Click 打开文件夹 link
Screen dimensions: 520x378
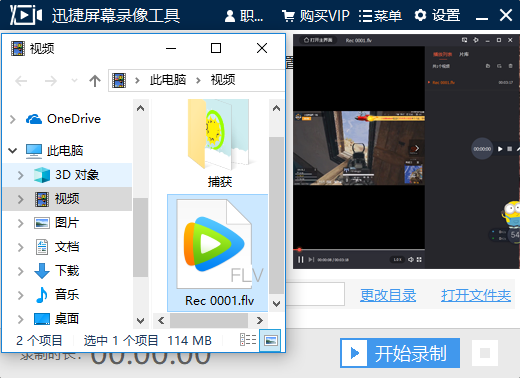[x=476, y=295]
